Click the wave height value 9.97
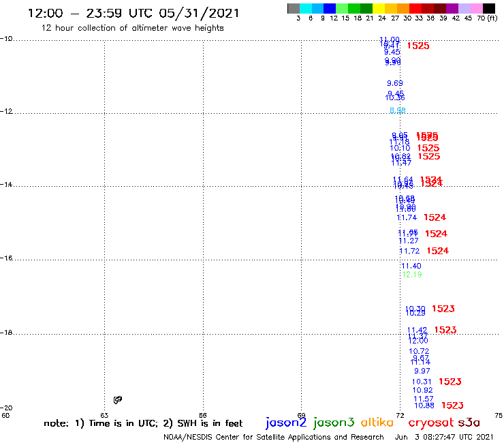Viewport: 504px width, 443px height. (x=422, y=371)
